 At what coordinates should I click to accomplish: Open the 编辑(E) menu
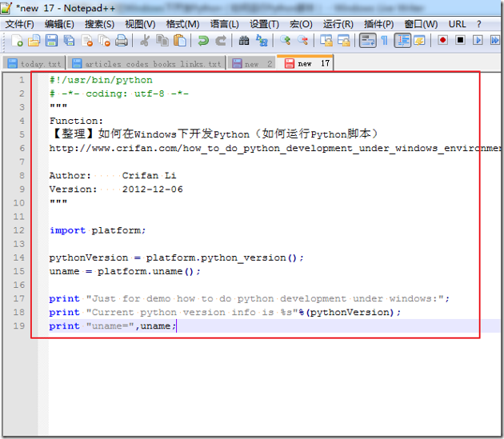coord(59,25)
